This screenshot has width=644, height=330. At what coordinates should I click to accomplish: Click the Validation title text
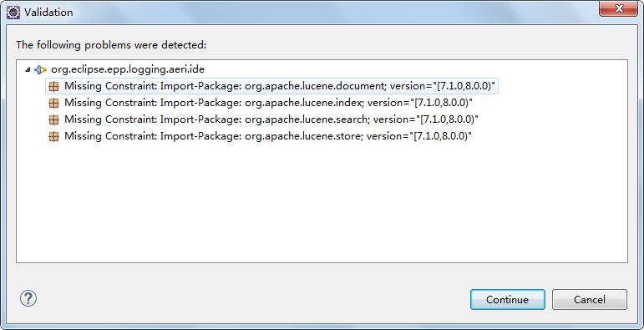pyautogui.click(x=48, y=13)
